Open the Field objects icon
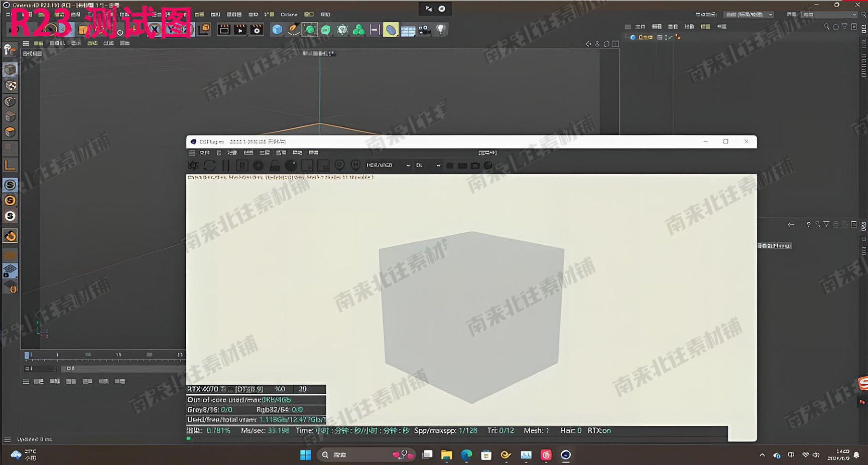The width and height of the screenshot is (868, 465). [x=375, y=30]
